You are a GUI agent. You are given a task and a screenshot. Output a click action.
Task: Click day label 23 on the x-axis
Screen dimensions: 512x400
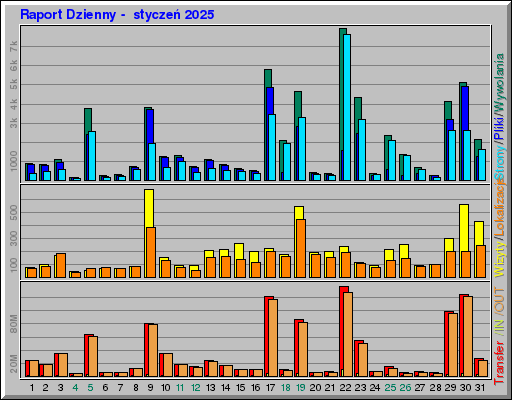[360, 388]
